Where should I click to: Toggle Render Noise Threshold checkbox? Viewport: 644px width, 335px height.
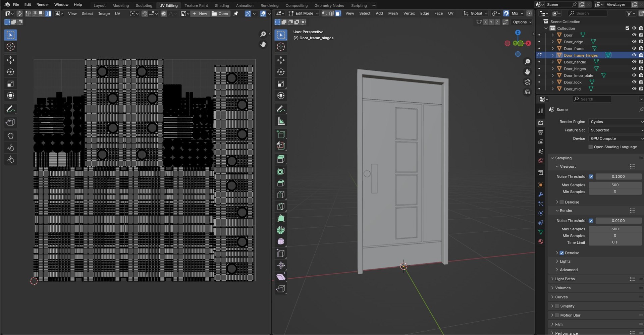(x=591, y=221)
